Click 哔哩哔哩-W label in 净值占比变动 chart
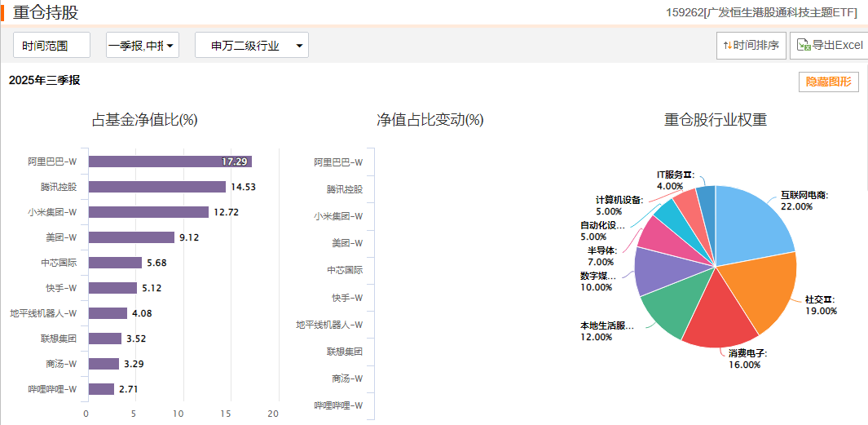 (338, 405)
